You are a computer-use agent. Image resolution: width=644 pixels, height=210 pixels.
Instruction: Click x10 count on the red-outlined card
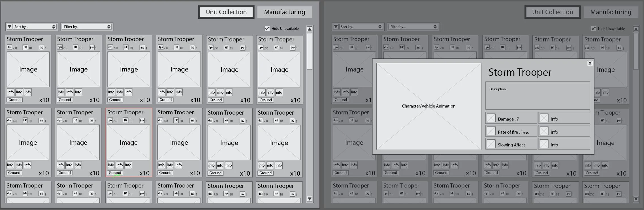tap(144, 173)
